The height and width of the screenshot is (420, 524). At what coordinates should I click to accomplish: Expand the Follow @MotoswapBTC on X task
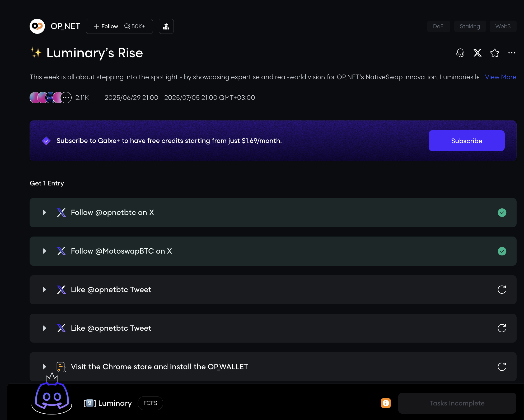[45, 251]
